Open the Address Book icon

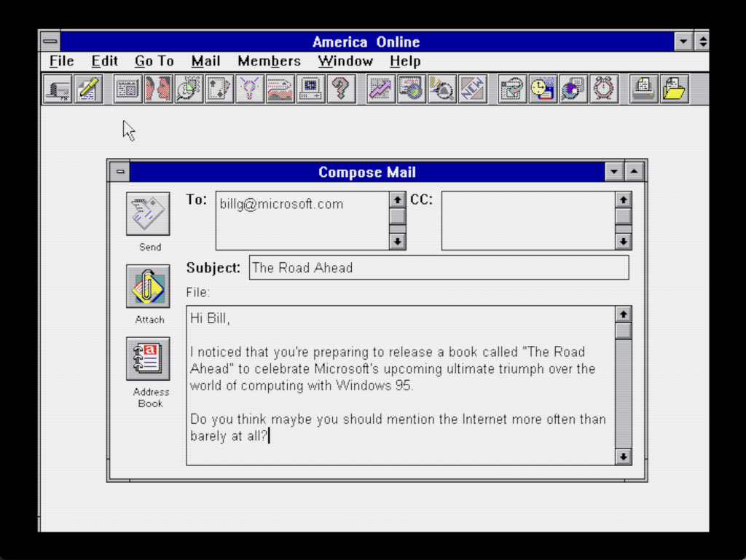pyautogui.click(x=148, y=359)
